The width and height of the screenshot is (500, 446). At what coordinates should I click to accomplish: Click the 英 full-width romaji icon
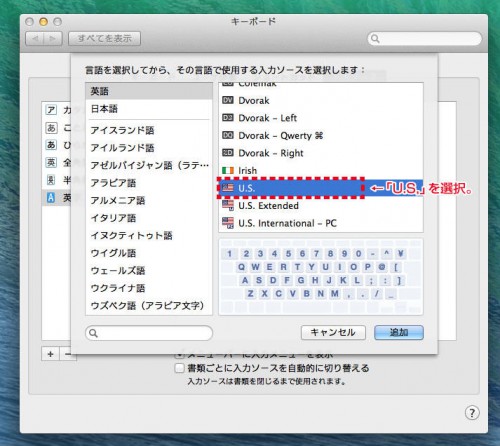click(x=51, y=162)
